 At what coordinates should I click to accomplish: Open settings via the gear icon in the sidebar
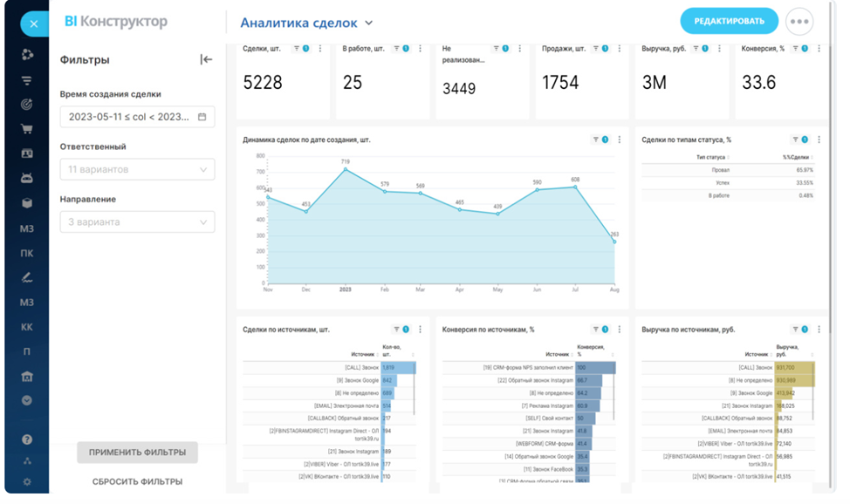(27, 481)
